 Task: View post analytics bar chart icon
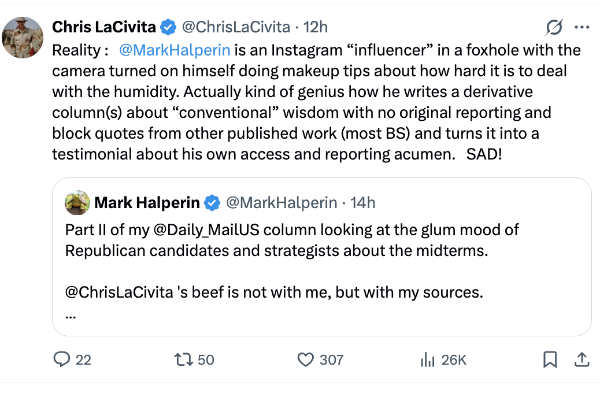coord(427,360)
